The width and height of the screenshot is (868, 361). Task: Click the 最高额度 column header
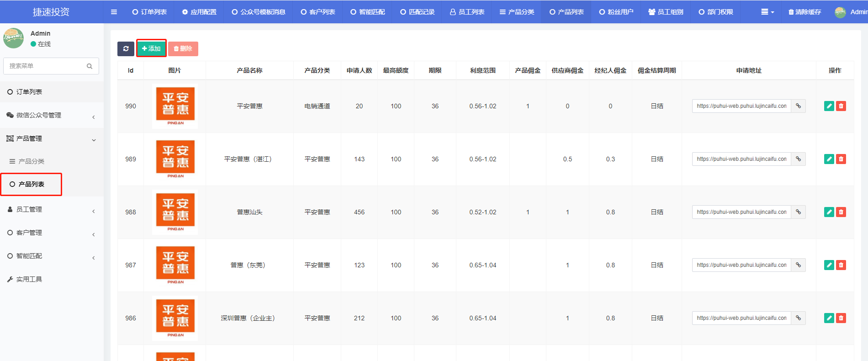[396, 70]
